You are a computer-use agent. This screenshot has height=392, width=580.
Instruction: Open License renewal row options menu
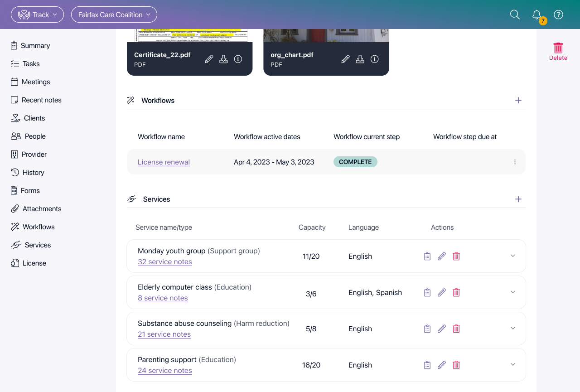[x=515, y=162]
